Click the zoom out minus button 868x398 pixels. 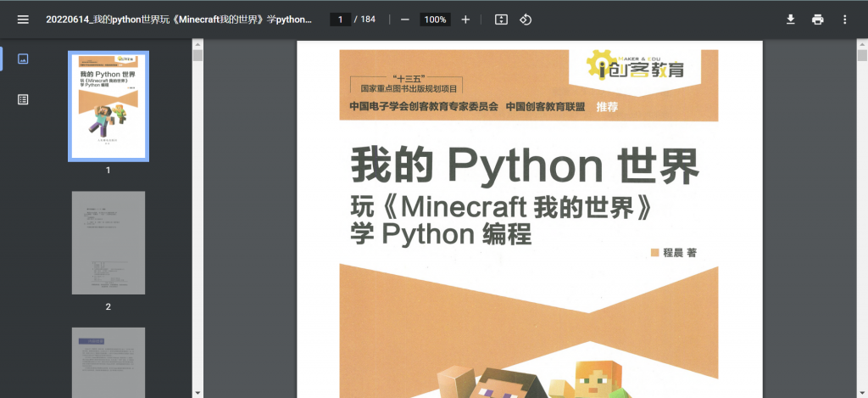404,20
